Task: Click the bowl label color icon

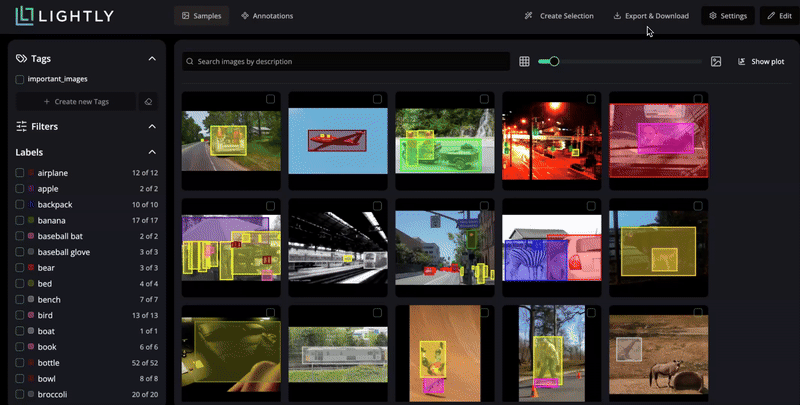Action: tap(31, 378)
